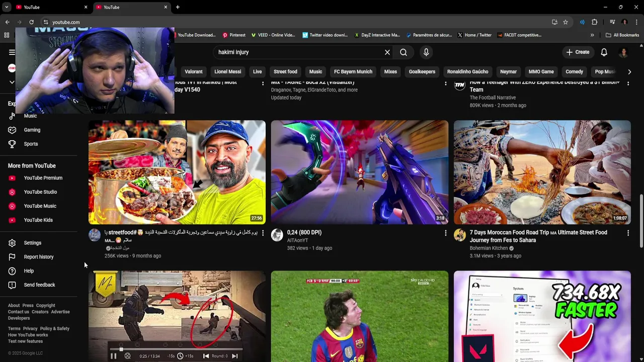This screenshot has width=644, height=362.
Task: Open more actions for 0,24 (800 DPI) video
Action: pos(445,233)
